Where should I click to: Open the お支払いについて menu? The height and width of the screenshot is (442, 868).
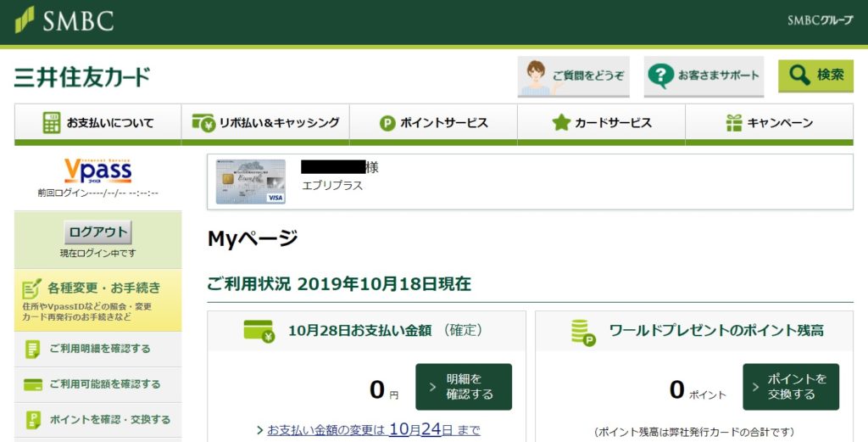(x=98, y=122)
